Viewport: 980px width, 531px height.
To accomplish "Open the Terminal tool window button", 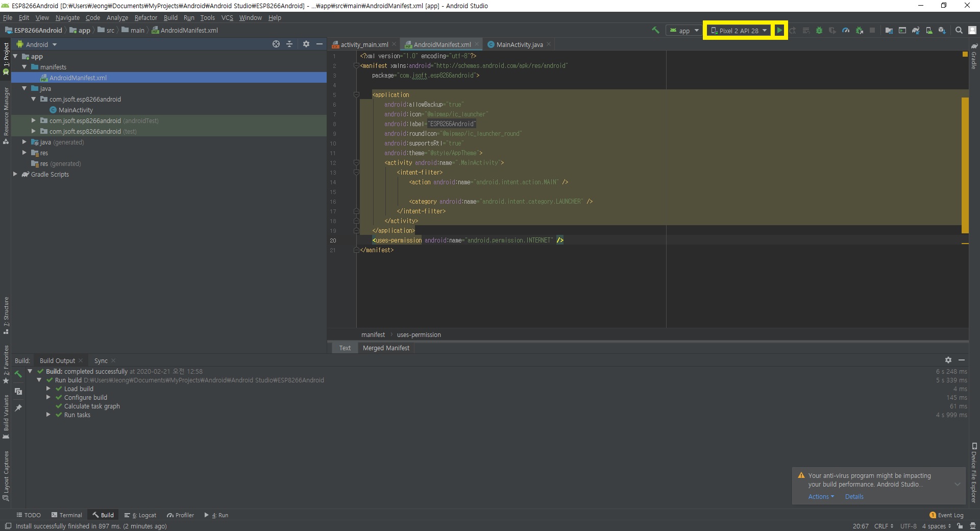I will coord(66,515).
